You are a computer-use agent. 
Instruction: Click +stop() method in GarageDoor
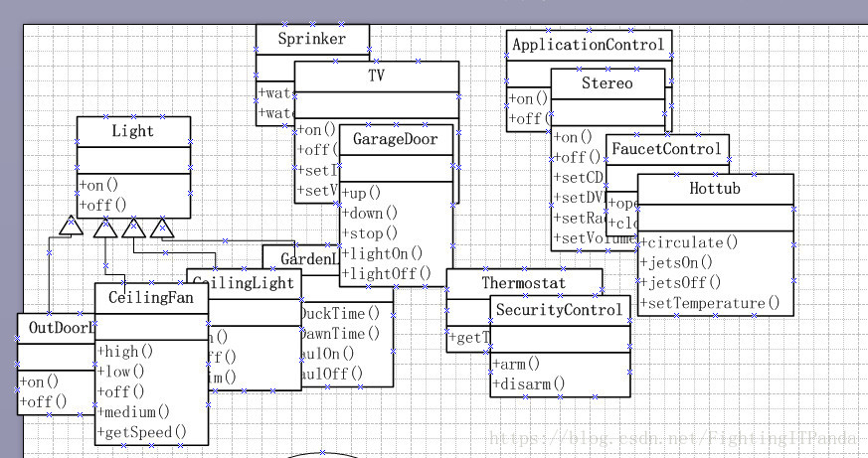[370, 232]
